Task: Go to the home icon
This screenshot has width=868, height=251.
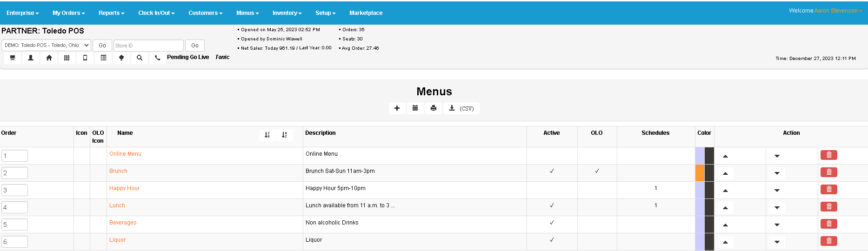Action: click(49, 58)
